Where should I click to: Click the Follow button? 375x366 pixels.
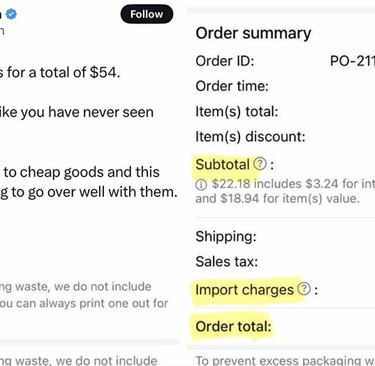[x=147, y=14]
